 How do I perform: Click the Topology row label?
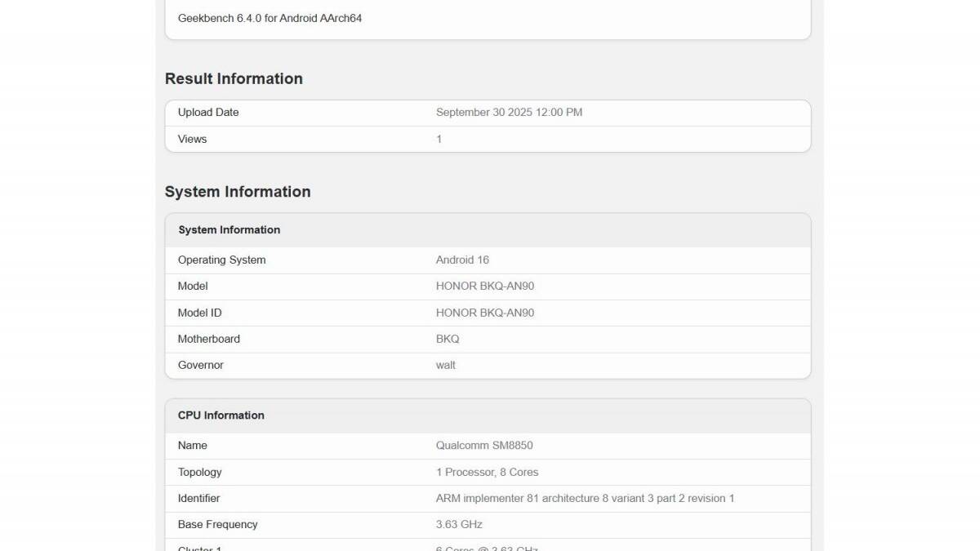pyautogui.click(x=199, y=472)
